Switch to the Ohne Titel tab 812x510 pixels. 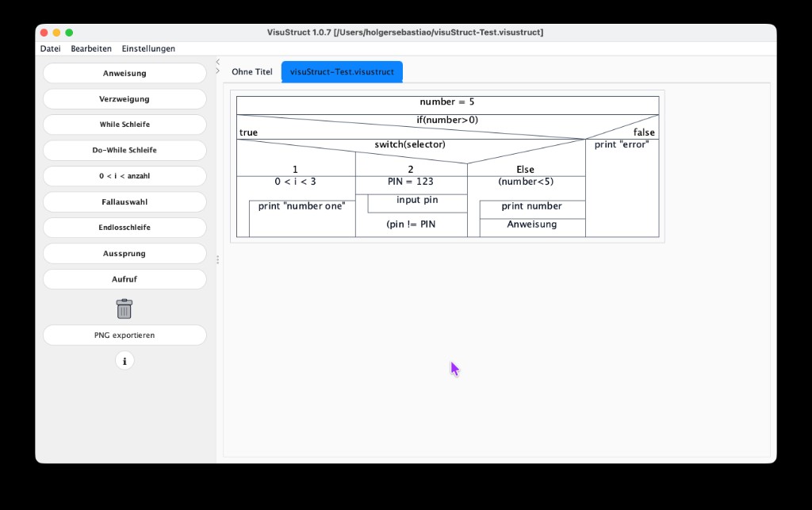[251, 71]
